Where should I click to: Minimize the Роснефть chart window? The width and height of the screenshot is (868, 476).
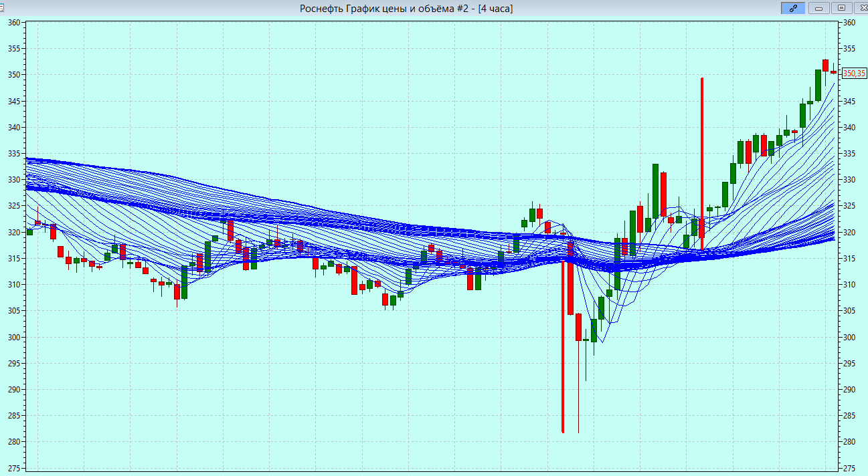coord(818,8)
